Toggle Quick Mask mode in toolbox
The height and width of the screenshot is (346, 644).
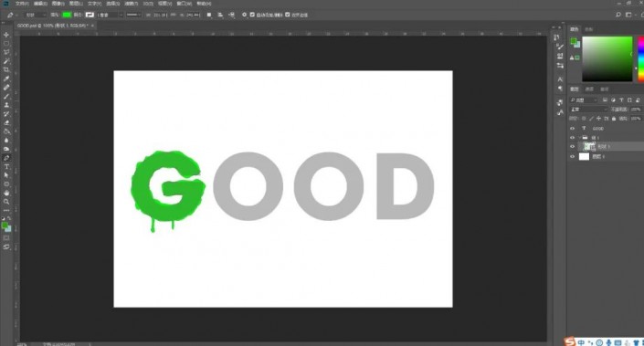point(6,238)
